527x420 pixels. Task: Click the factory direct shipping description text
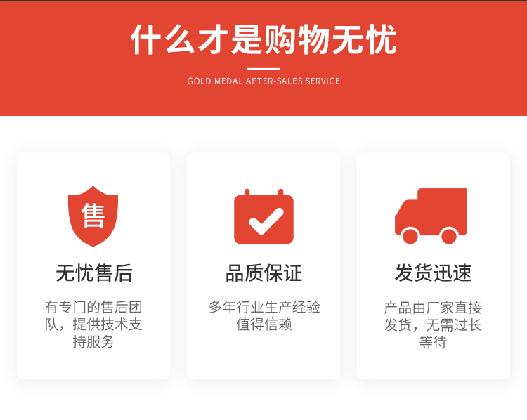tap(433, 325)
